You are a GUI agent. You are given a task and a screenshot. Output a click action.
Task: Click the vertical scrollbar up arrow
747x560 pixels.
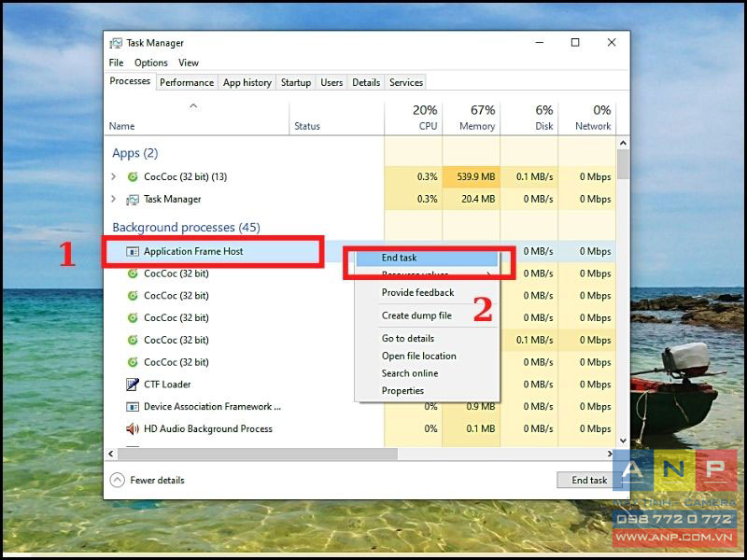pyautogui.click(x=623, y=143)
